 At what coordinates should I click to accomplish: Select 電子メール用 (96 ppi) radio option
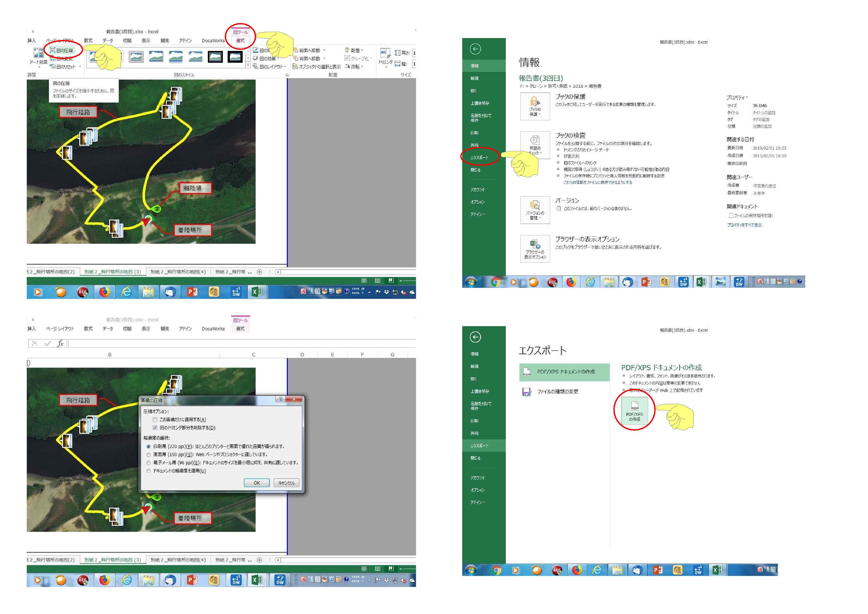149,463
